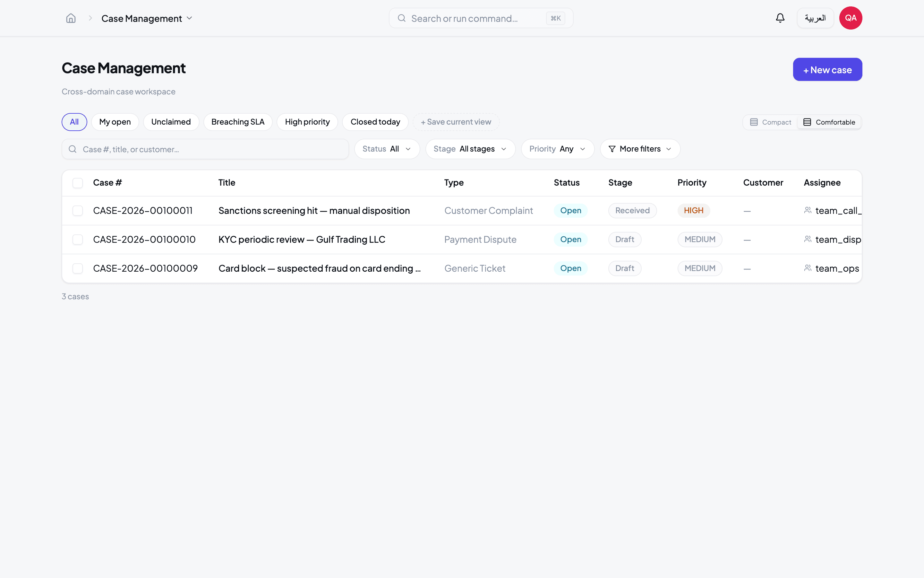Click the Type column header
The image size is (924, 578).
click(x=454, y=183)
